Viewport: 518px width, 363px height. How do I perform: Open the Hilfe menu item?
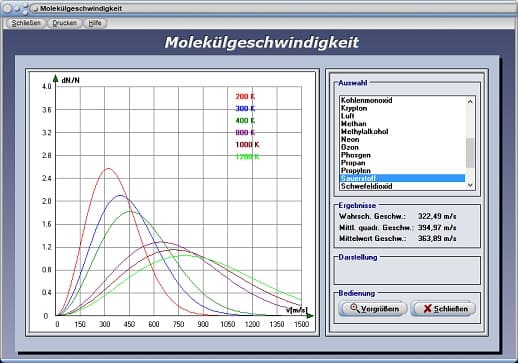point(95,23)
